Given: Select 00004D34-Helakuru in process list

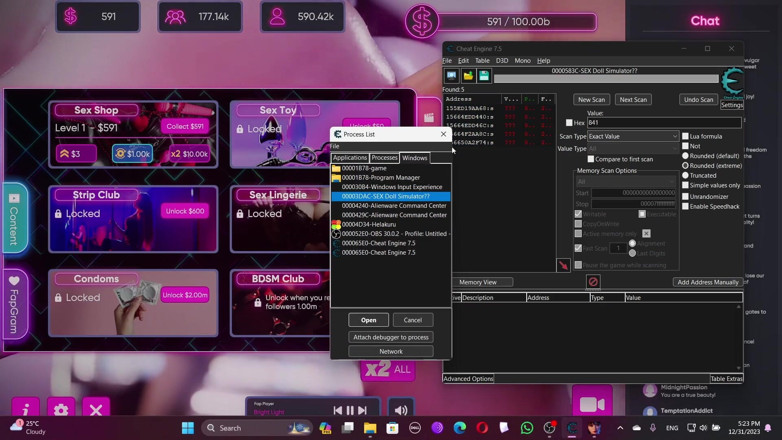Looking at the screenshot, I should (x=391, y=224).
